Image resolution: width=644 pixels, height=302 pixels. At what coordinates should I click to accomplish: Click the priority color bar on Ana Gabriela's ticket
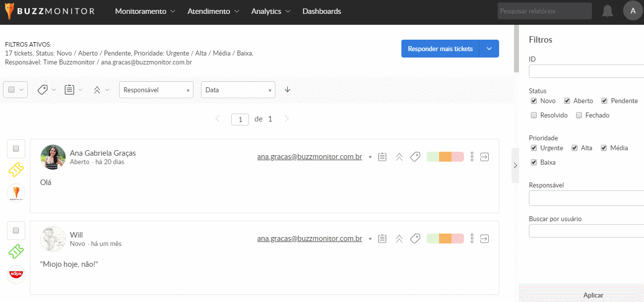(x=445, y=157)
